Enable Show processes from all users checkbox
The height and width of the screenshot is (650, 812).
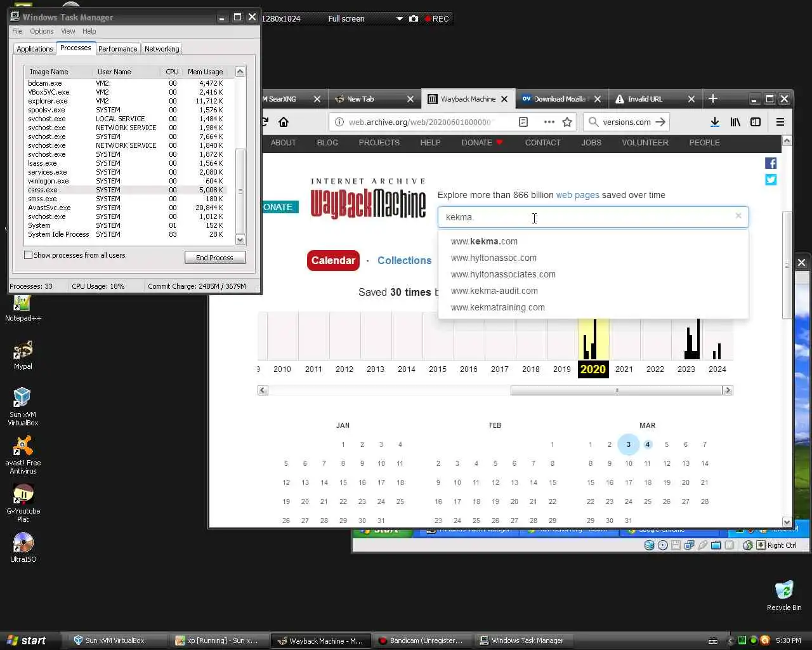pyautogui.click(x=28, y=255)
